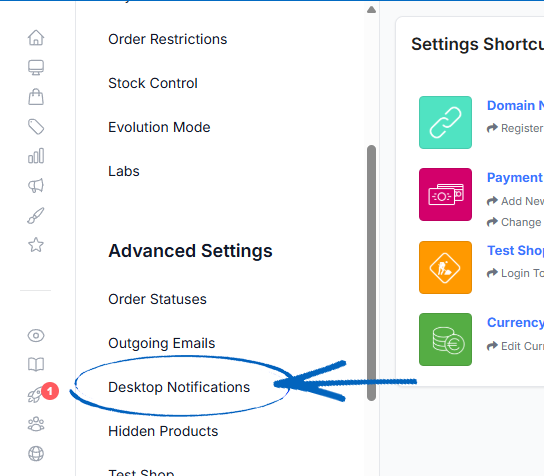Click the monitor icon in sidebar
The width and height of the screenshot is (544, 476).
click(x=36, y=67)
